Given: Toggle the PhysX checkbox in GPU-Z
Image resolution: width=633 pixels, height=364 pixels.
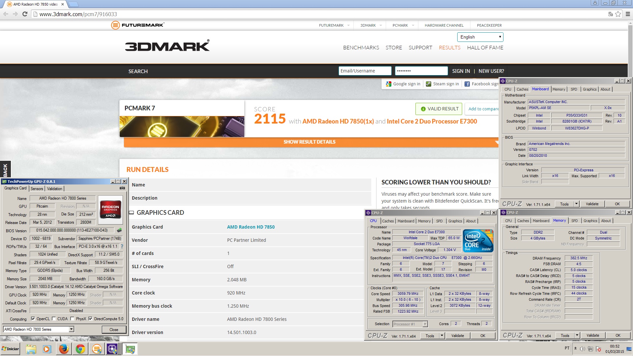Looking at the screenshot, I should point(72,319).
